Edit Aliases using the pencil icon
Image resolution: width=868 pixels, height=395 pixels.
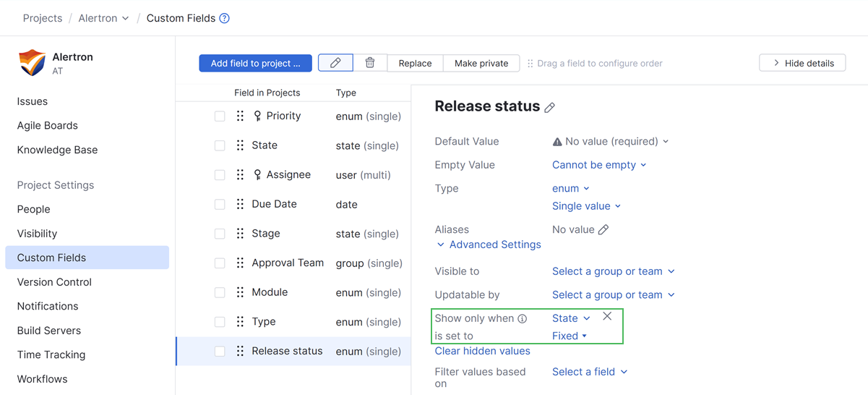[603, 229]
